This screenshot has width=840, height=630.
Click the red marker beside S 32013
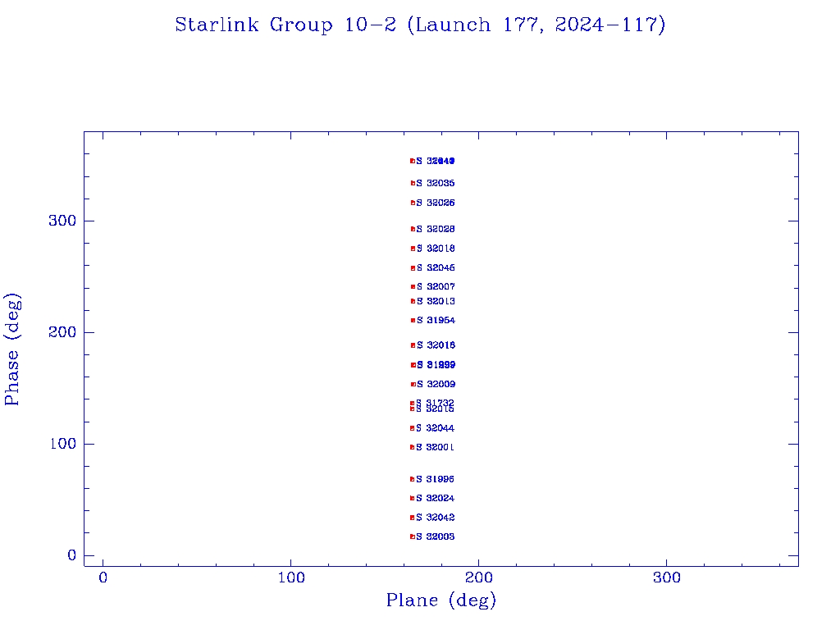point(413,301)
